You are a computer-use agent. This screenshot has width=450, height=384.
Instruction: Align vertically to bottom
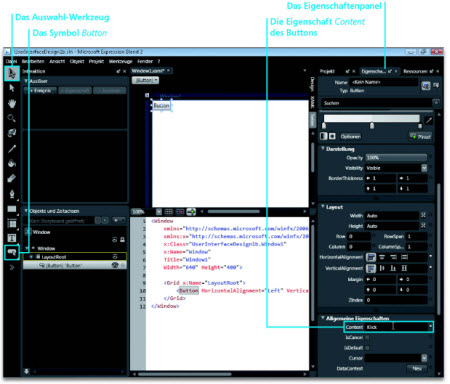point(393,268)
